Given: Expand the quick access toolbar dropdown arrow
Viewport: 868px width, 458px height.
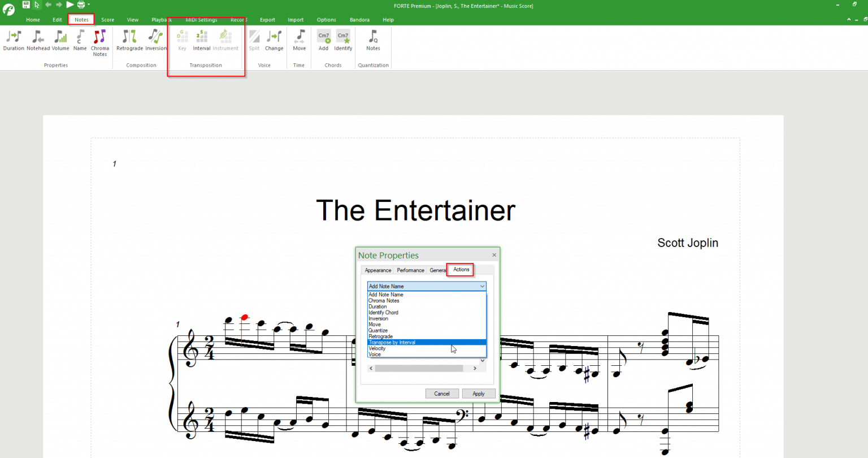Looking at the screenshot, I should [x=89, y=5].
